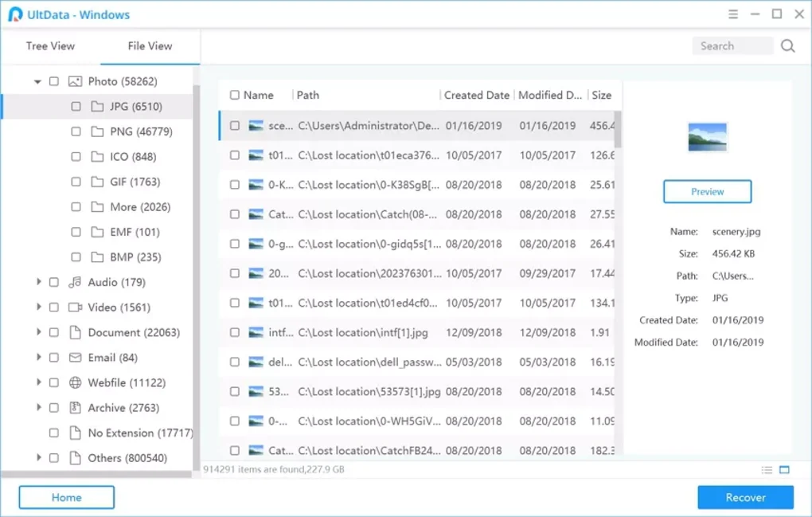Screen dimensions: 812x517
Task: Expand the Audio category
Action: 39,282
